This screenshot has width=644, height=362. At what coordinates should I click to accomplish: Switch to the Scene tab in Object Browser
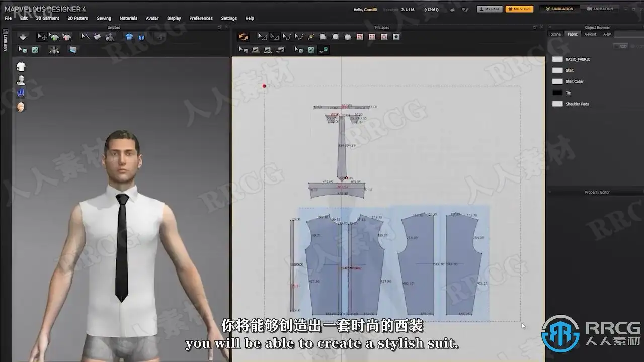click(555, 34)
